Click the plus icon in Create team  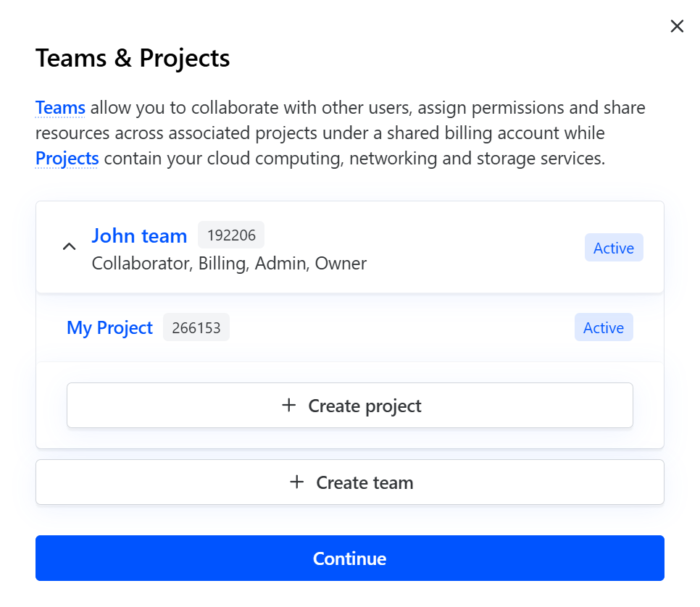point(296,482)
